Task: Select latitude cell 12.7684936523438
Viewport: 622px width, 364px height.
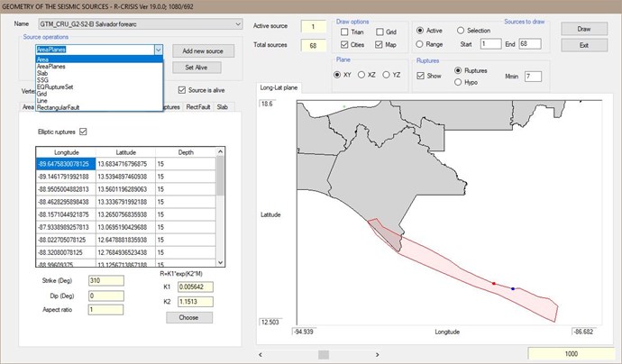Action: point(125,252)
